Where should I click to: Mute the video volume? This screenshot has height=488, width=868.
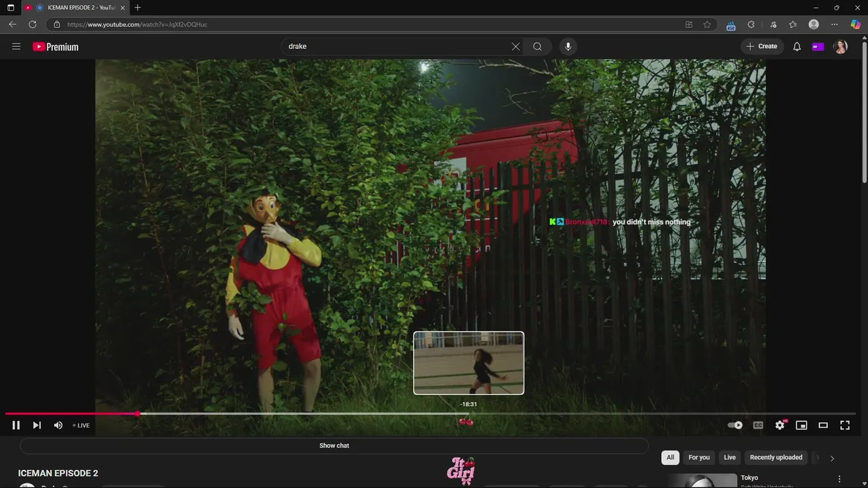tap(58, 425)
